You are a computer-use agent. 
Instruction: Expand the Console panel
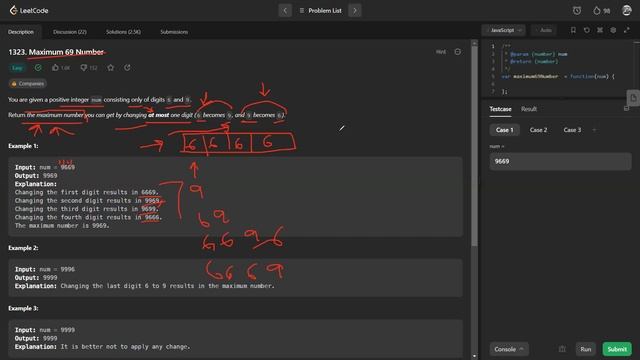[x=509, y=349]
